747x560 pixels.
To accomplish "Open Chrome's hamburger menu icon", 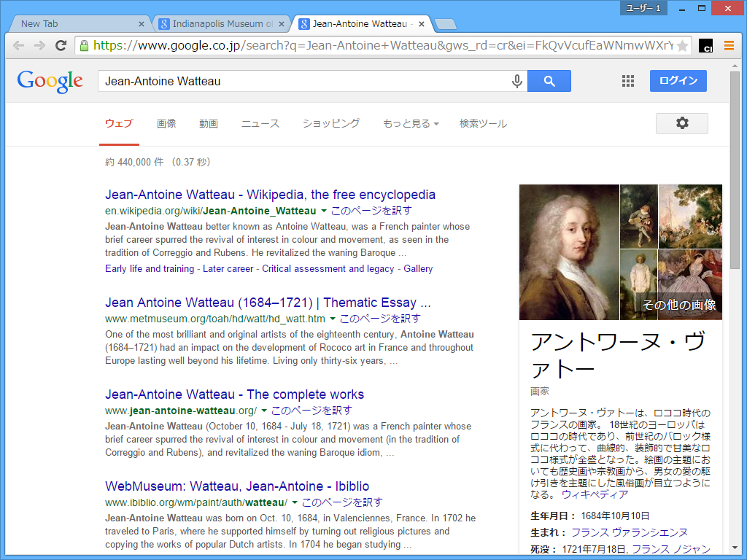I will click(x=729, y=45).
